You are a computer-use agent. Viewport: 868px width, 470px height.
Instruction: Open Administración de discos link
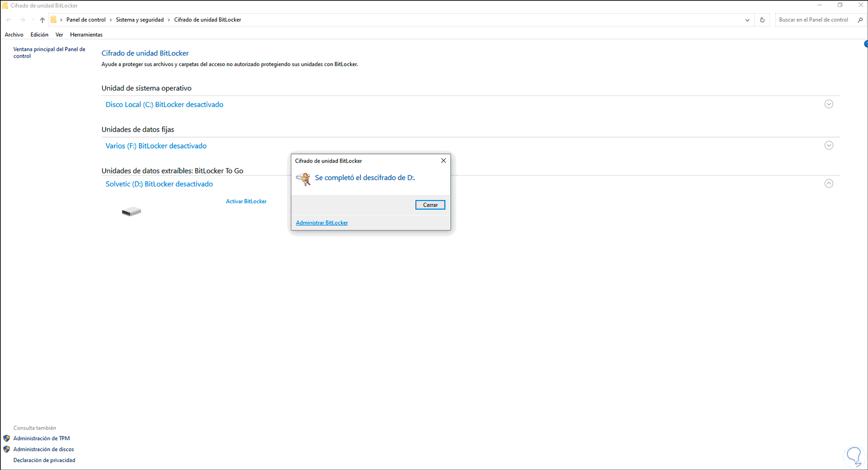[x=44, y=449]
